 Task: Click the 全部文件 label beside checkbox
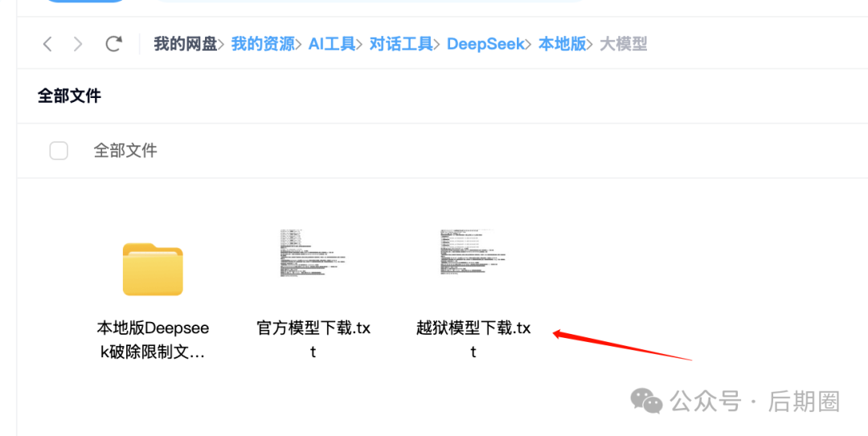pos(125,150)
